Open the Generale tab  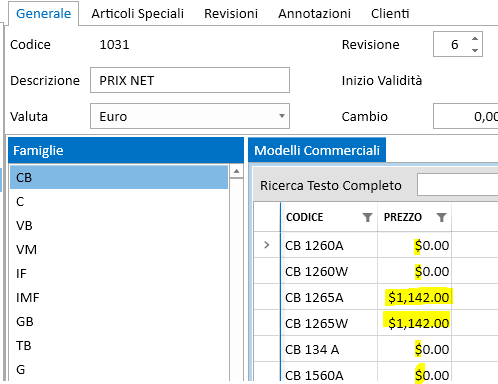point(43,13)
